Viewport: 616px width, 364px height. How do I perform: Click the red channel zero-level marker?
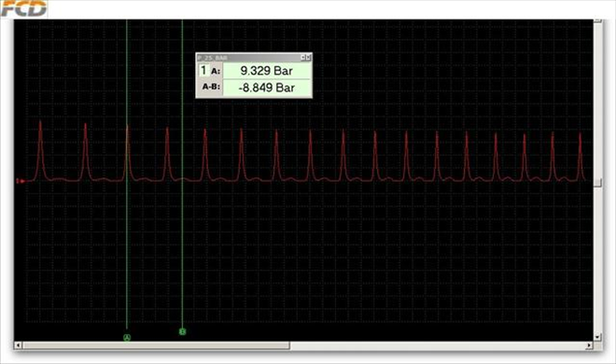pyautogui.click(x=21, y=181)
